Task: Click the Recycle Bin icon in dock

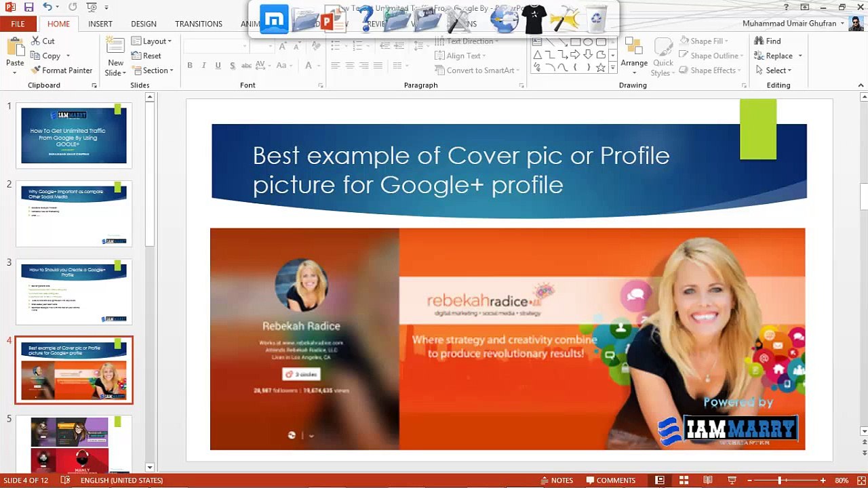Action: click(597, 19)
